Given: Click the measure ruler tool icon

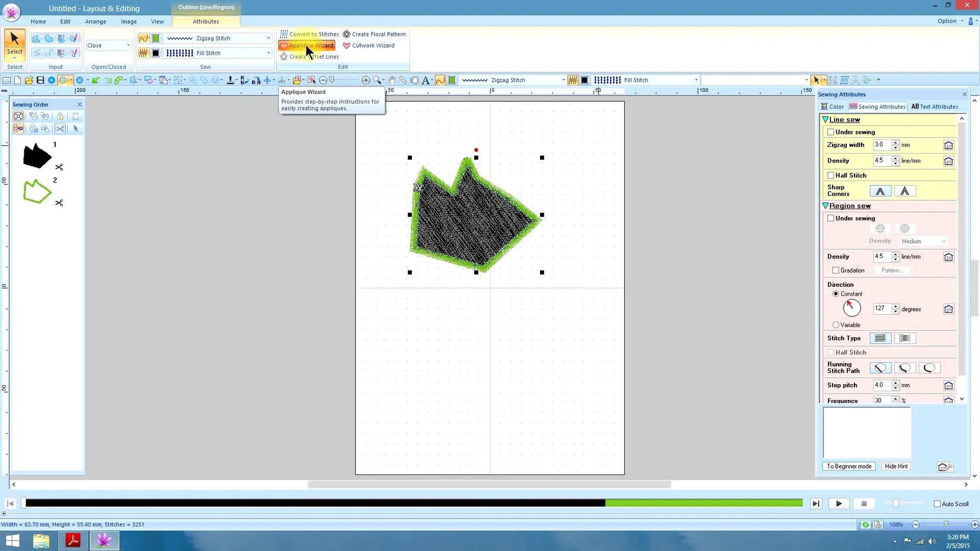Looking at the screenshot, I should coord(403,80).
